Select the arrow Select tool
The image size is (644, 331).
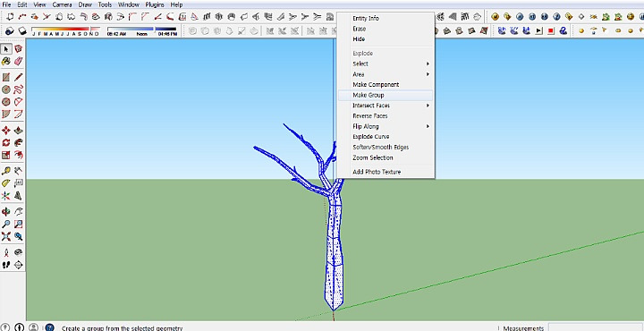coord(6,49)
